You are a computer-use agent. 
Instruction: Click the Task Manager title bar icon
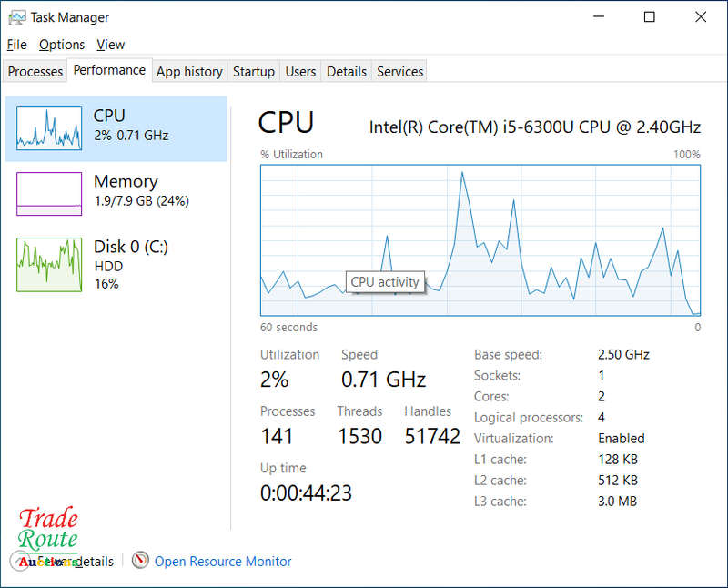(x=17, y=17)
